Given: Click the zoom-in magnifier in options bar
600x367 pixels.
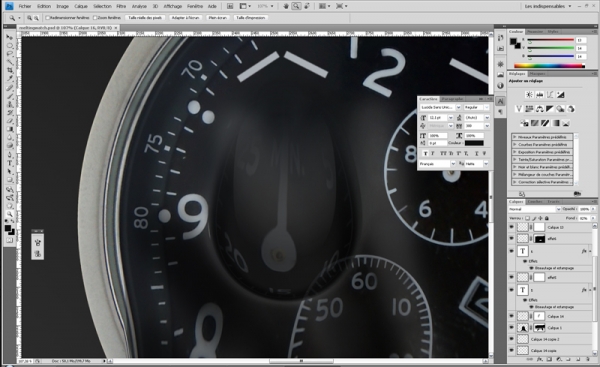Looking at the screenshot, I should point(29,18).
